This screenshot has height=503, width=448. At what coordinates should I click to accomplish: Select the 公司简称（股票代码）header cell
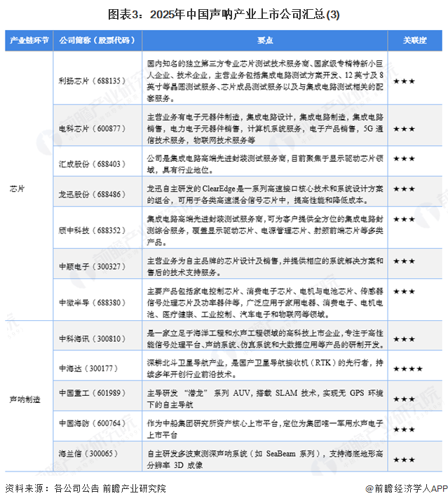click(x=97, y=41)
